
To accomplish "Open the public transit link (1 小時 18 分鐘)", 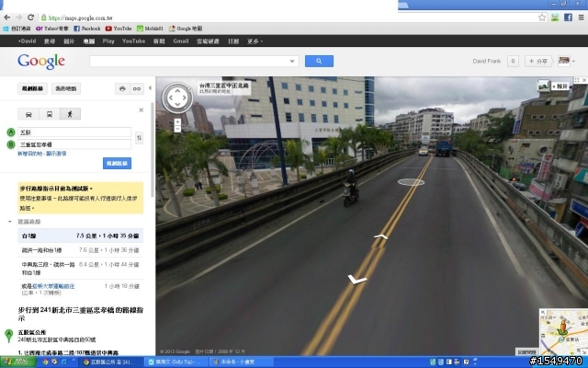I will 53,286.
